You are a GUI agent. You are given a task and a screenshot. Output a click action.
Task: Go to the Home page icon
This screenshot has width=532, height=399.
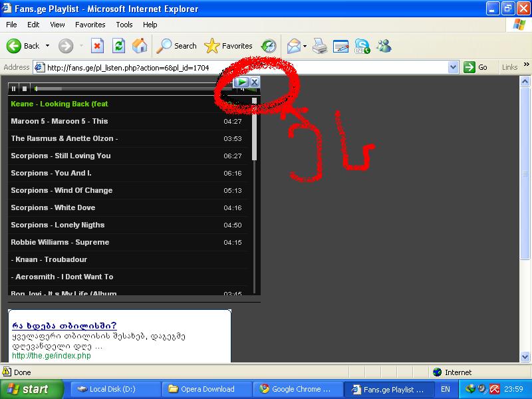click(140, 46)
